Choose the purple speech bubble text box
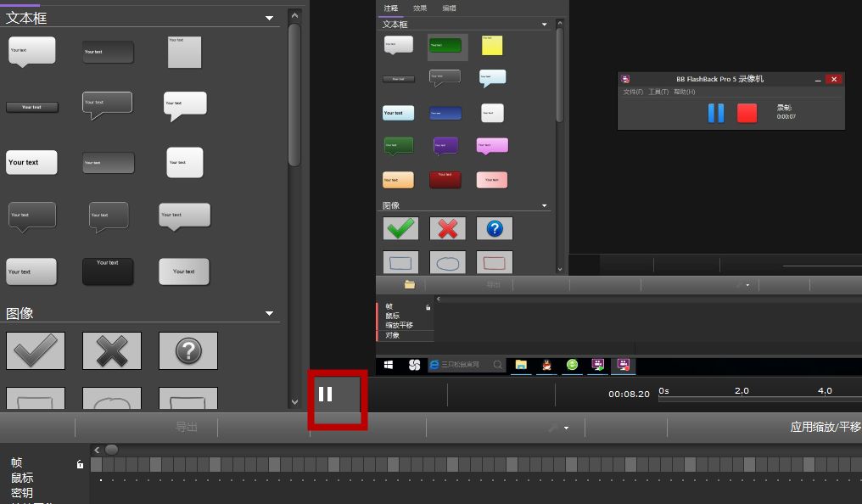The height and width of the screenshot is (504, 862). pyautogui.click(x=445, y=146)
